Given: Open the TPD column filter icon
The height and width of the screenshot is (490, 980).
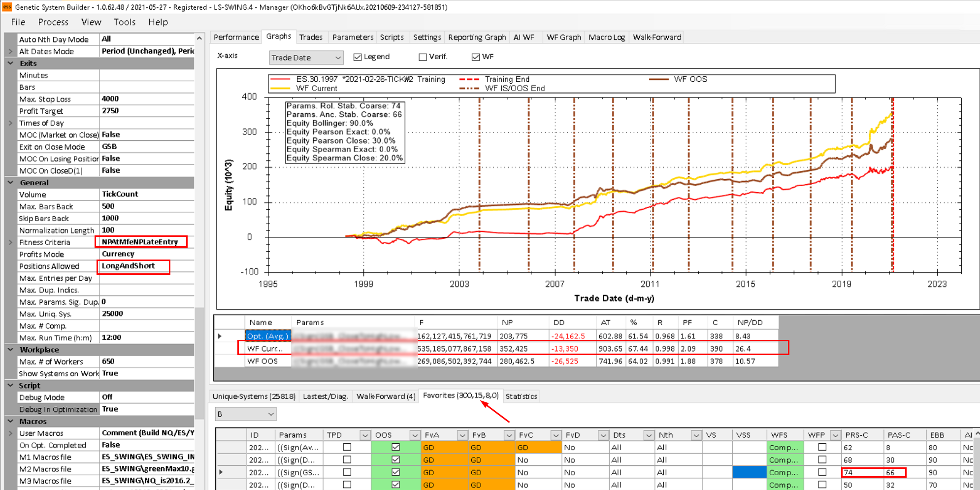Looking at the screenshot, I should (364, 435).
